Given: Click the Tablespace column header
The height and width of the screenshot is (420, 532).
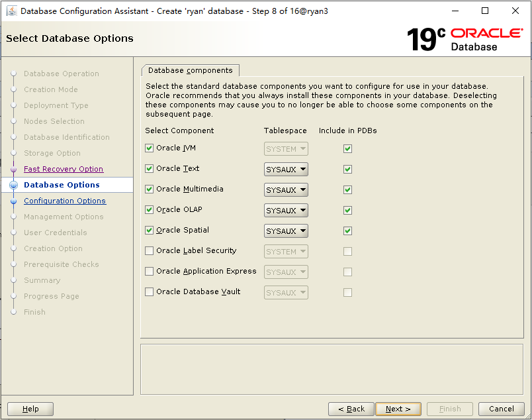Looking at the screenshot, I should (285, 131).
